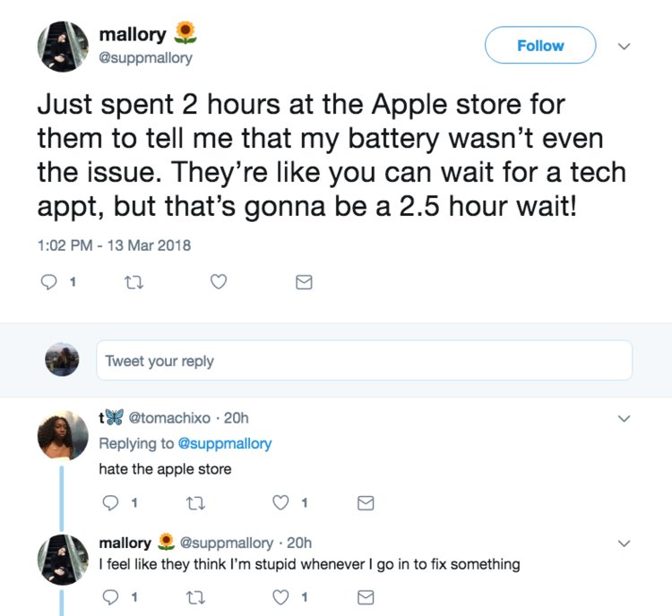Reply to mallory's 'they think I'm stupid' tweet
672x616 pixels.
point(110,597)
